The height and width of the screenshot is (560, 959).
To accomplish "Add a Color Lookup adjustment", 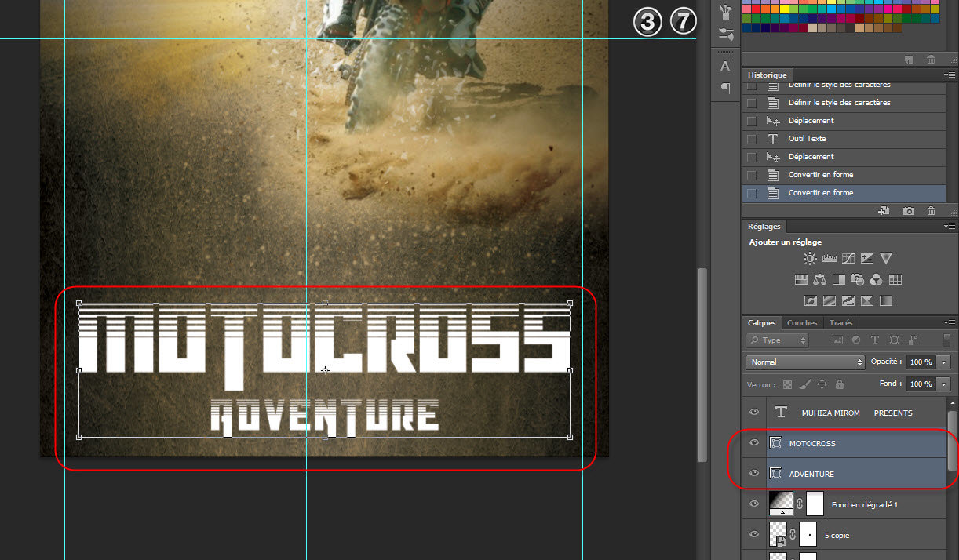I will pyautogui.click(x=895, y=280).
